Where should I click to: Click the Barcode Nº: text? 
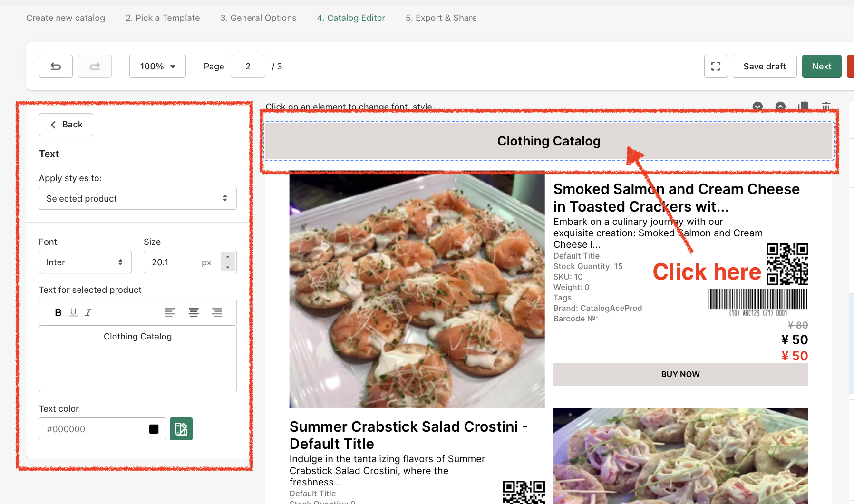pyautogui.click(x=575, y=319)
